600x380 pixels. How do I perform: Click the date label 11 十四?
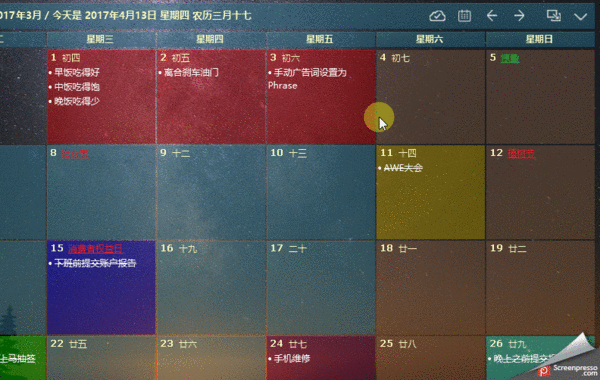pyautogui.click(x=398, y=153)
